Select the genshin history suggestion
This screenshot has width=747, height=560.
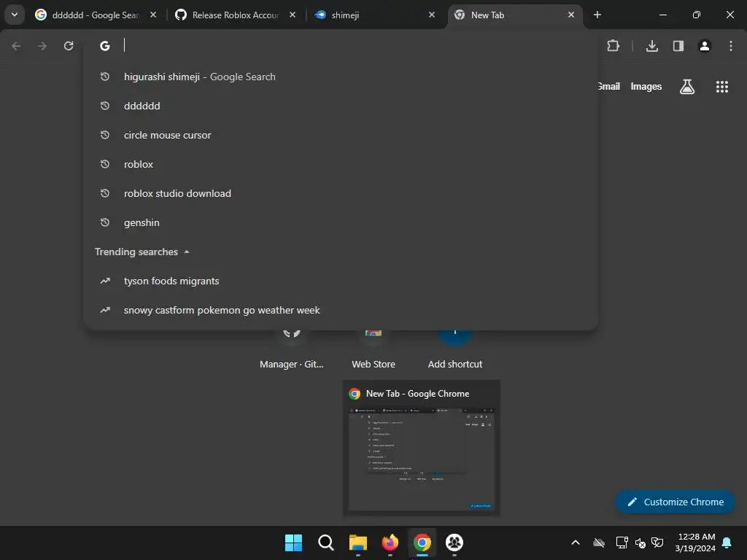click(341, 222)
